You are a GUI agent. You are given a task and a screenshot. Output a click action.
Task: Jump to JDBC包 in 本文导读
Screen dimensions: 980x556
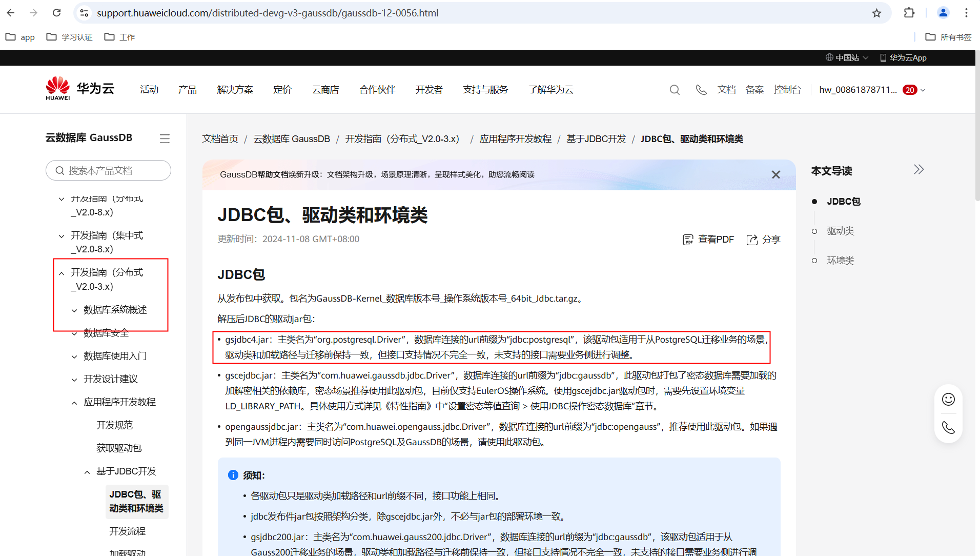[x=844, y=202]
